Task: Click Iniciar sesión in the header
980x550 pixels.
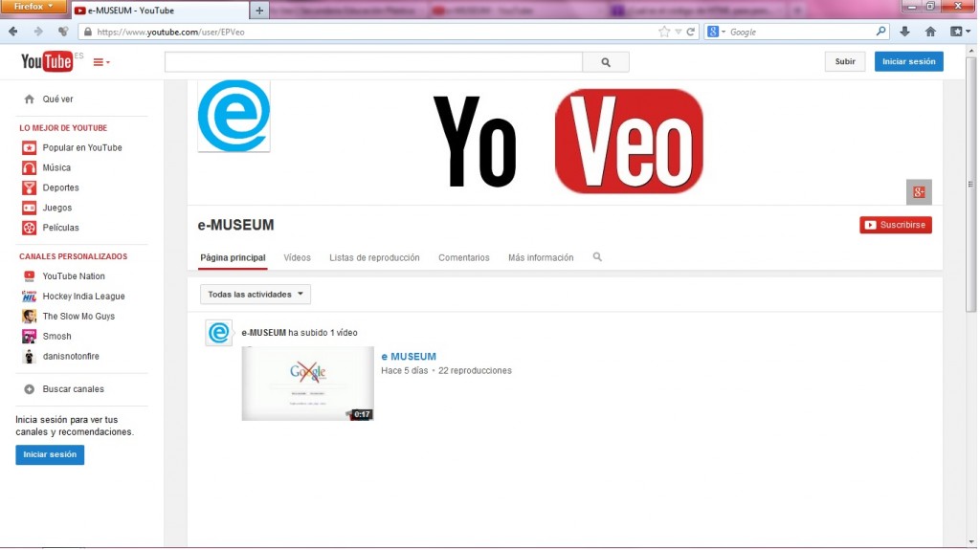Action: [908, 61]
